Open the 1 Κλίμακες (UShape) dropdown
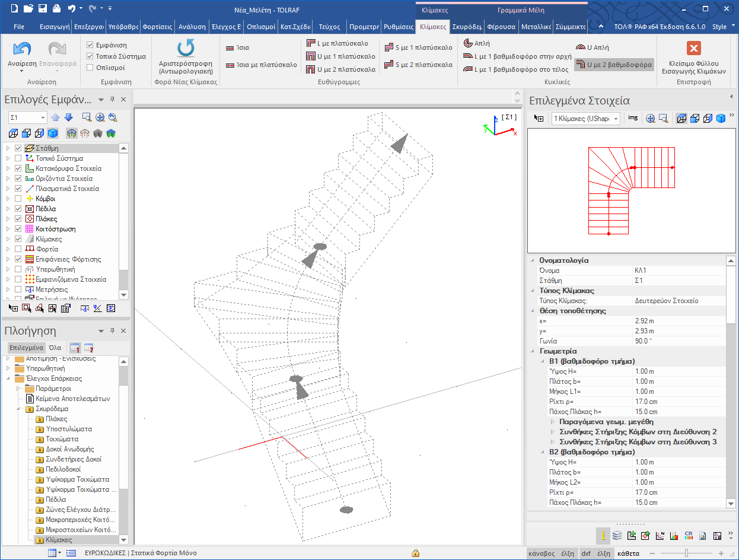Viewport: 739px width, 560px height. click(x=616, y=119)
